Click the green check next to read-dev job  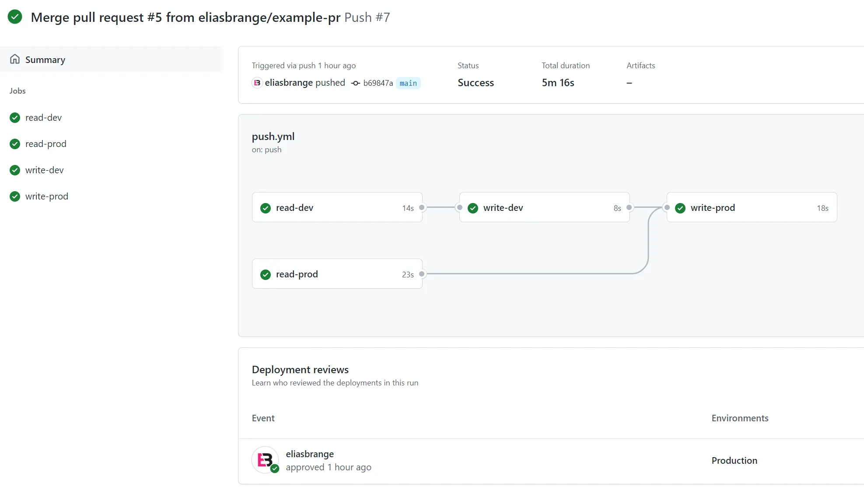click(14, 117)
